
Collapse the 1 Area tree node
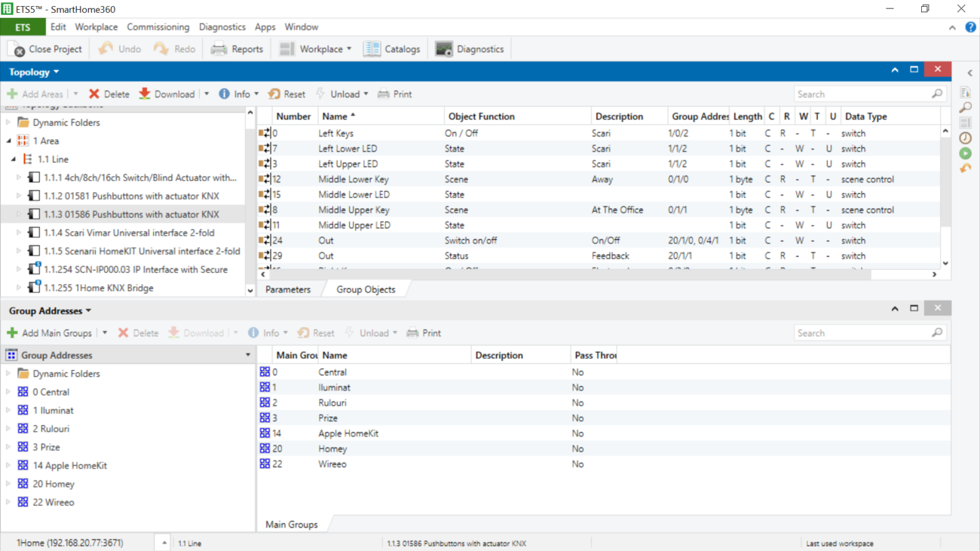(9, 141)
